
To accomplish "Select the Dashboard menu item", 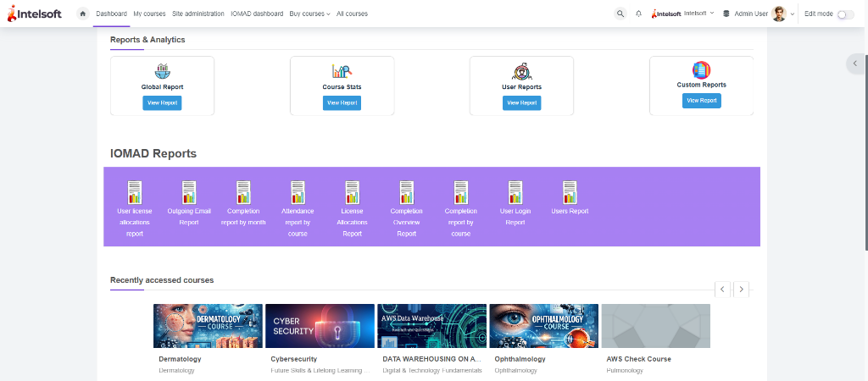I will [111, 14].
